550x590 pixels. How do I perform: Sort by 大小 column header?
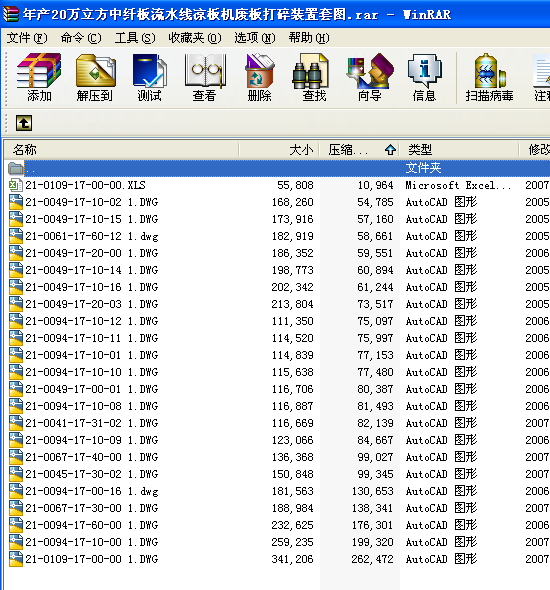pyautogui.click(x=279, y=150)
